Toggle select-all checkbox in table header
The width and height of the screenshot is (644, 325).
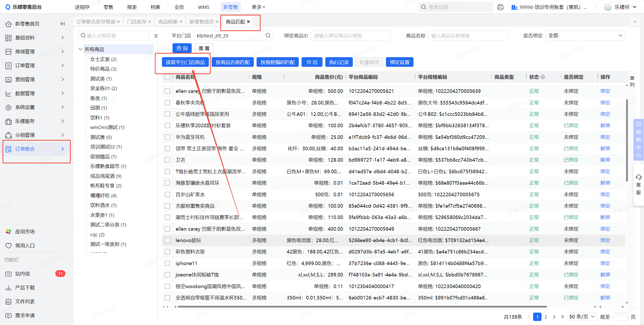coord(167,77)
